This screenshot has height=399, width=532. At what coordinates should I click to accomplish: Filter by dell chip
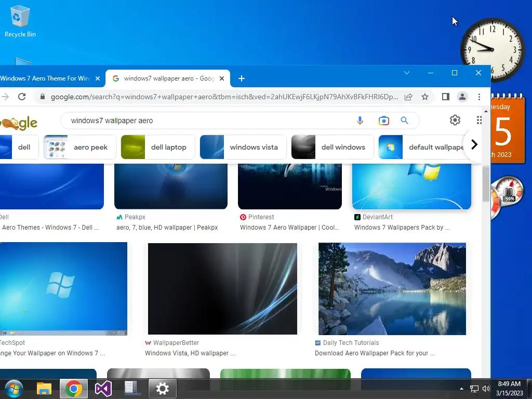click(19, 147)
